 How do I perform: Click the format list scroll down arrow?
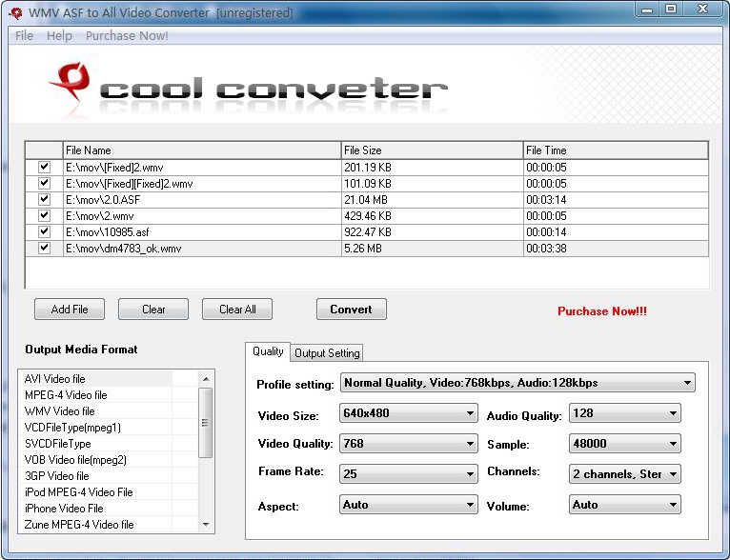click(x=206, y=525)
